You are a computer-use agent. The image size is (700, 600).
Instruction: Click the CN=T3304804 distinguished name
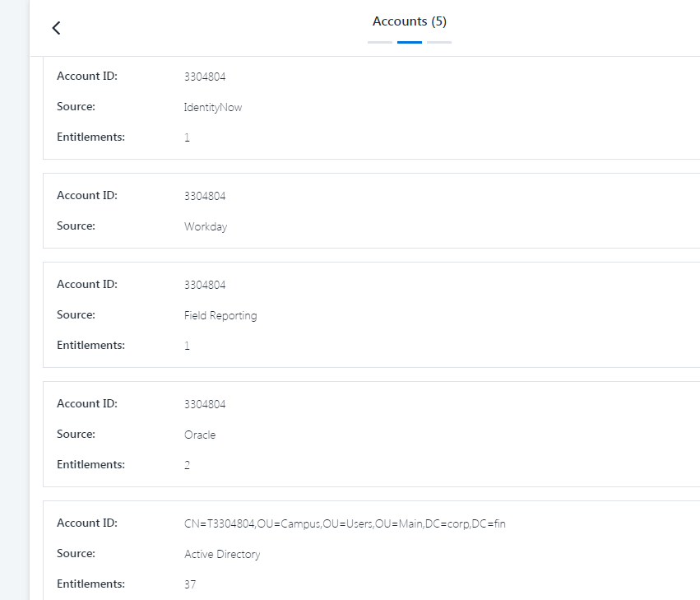[x=345, y=523]
